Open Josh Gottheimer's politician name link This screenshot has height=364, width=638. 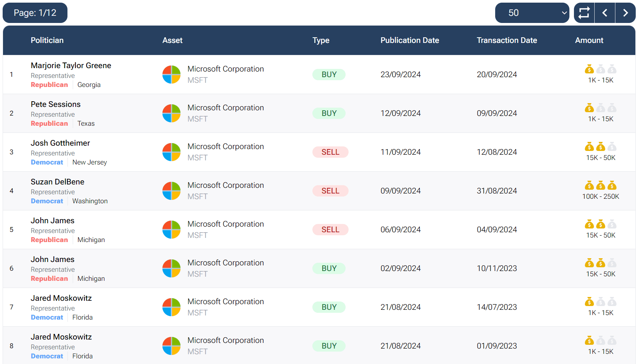pos(60,143)
